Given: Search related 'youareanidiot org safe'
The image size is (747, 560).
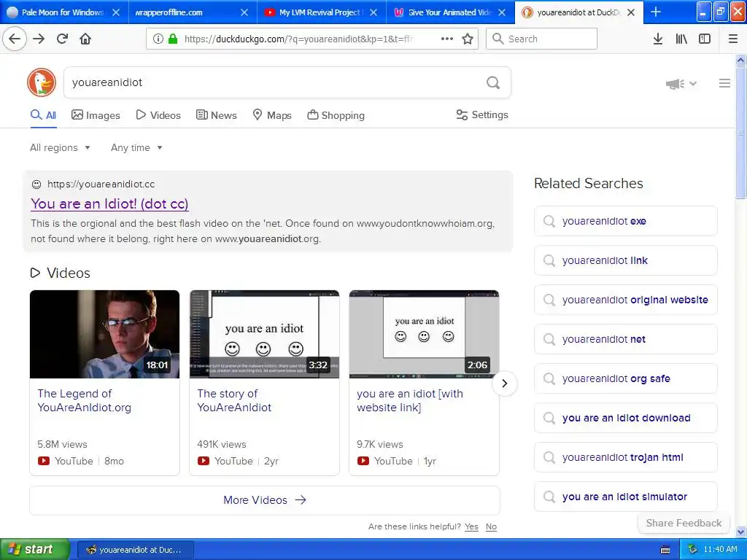Looking at the screenshot, I should point(625,378).
